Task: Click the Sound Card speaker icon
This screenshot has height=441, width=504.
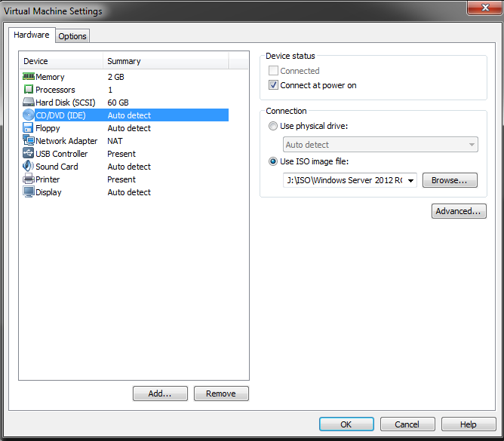Action: coord(28,166)
